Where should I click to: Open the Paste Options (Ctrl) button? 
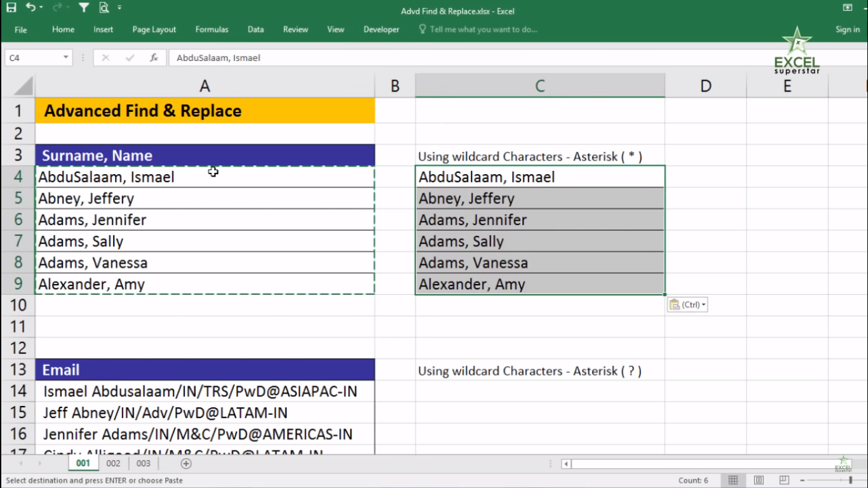coord(687,305)
